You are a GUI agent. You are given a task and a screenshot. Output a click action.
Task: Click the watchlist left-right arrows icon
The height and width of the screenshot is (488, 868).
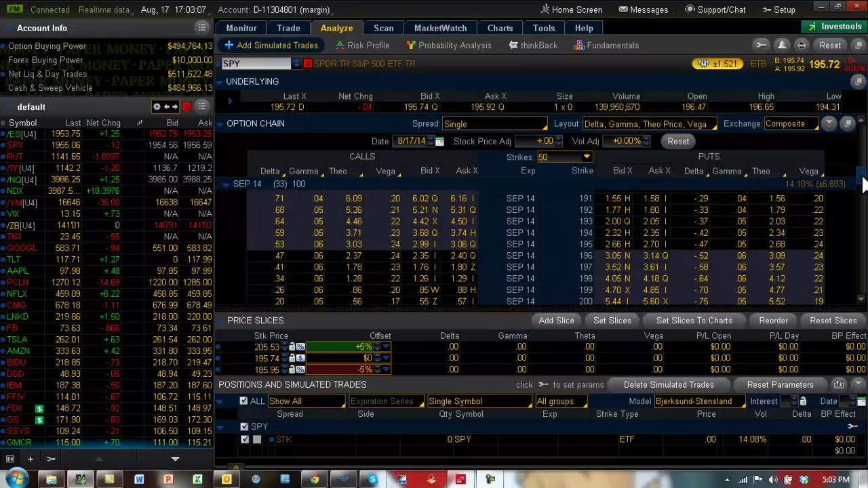tap(171, 106)
